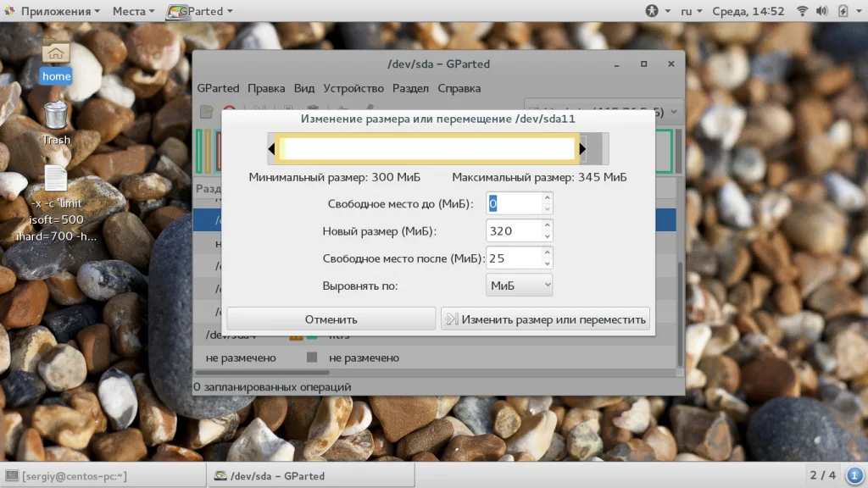868x488 pixels.
Task: Open the ru keyboard layout dropdown
Action: point(692,11)
